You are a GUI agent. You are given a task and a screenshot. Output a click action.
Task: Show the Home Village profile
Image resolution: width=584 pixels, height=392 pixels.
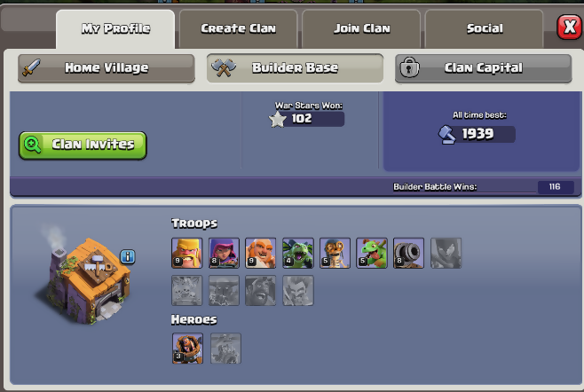[x=107, y=68]
